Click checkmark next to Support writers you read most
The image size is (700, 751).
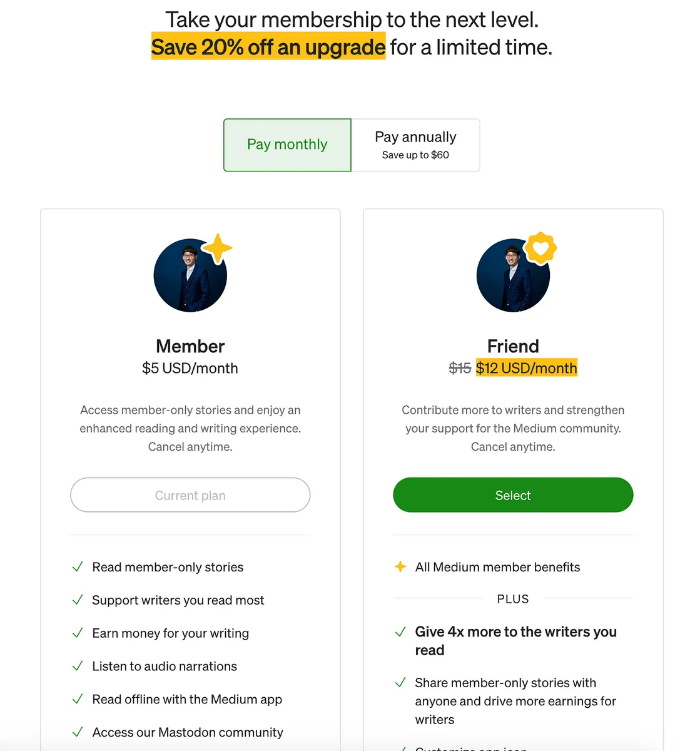tap(78, 600)
